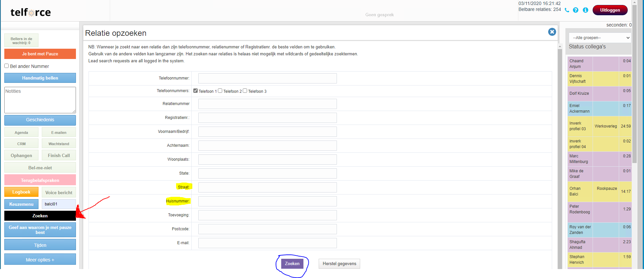This screenshot has height=278, width=644.
Task: Open the Alle groepen dropdown
Action: [600, 38]
